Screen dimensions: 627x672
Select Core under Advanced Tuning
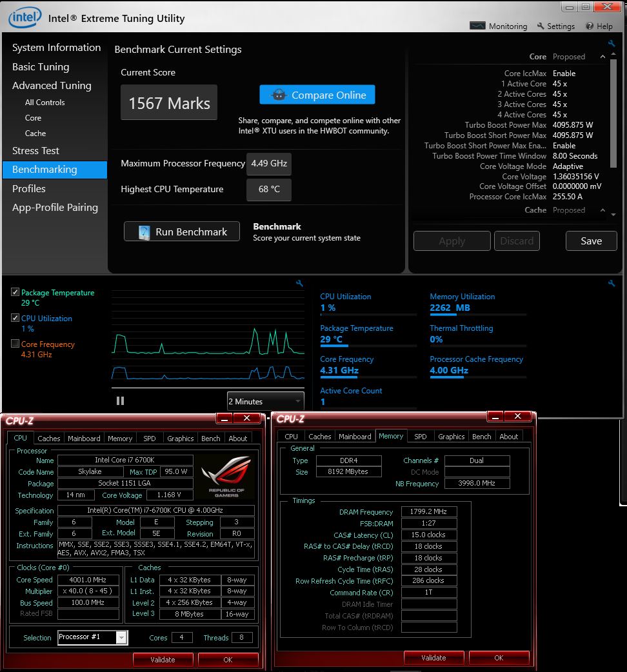pos(33,118)
